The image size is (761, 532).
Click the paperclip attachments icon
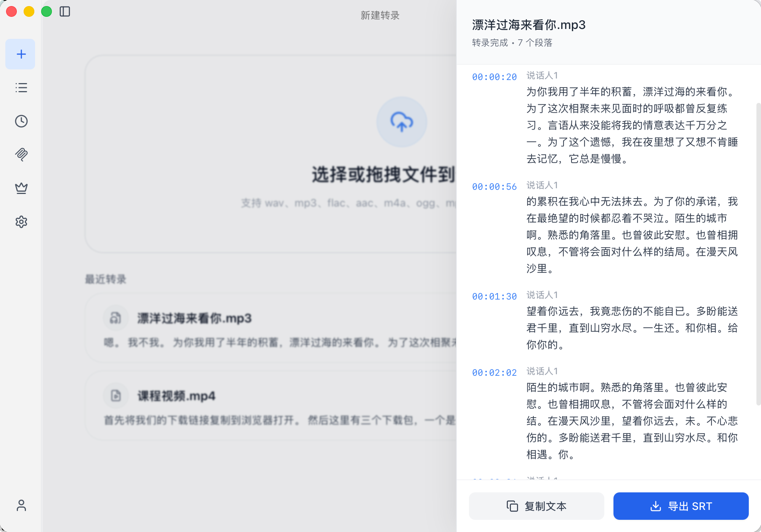tap(21, 155)
